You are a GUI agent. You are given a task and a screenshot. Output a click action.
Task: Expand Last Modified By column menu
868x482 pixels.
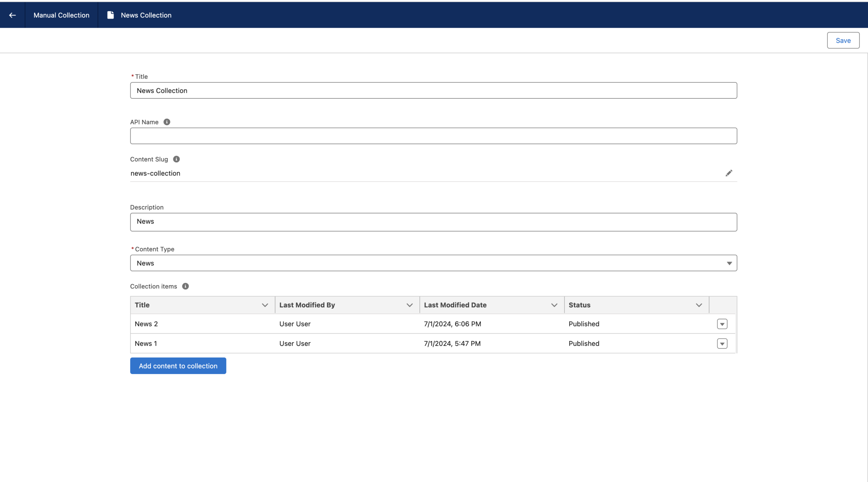pos(409,305)
